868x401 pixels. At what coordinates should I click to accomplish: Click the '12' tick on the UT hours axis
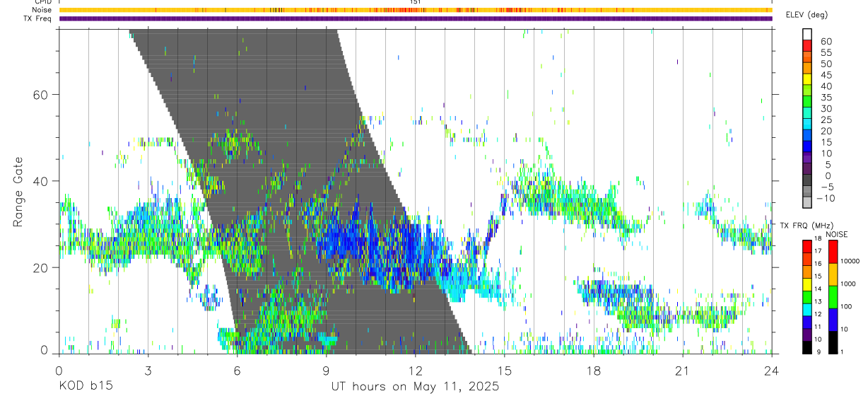(415, 371)
